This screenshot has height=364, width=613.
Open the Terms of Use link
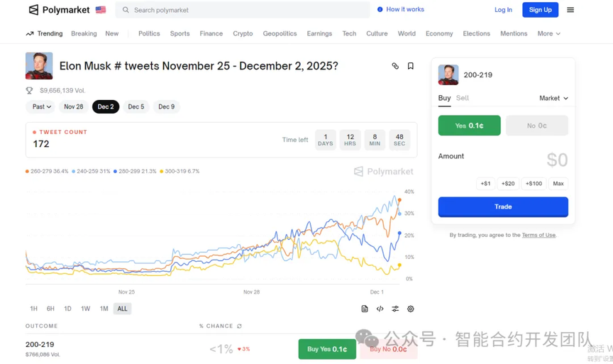coord(539,235)
